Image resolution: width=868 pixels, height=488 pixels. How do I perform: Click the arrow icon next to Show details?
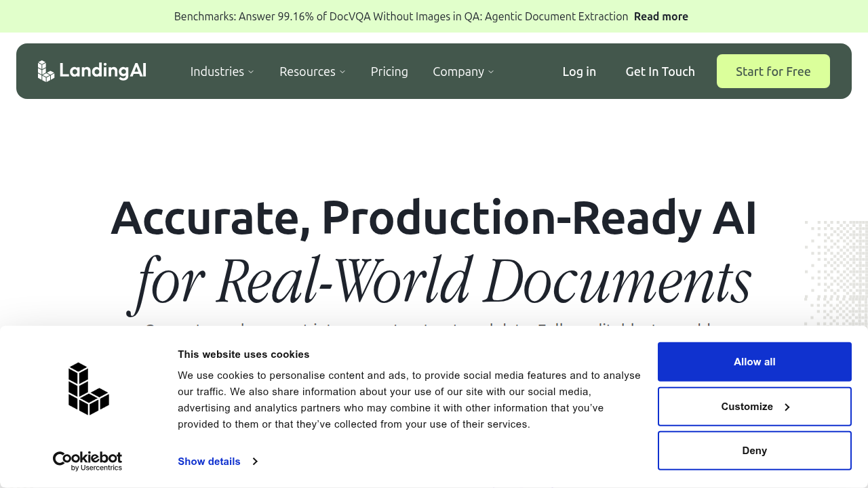[x=255, y=462]
